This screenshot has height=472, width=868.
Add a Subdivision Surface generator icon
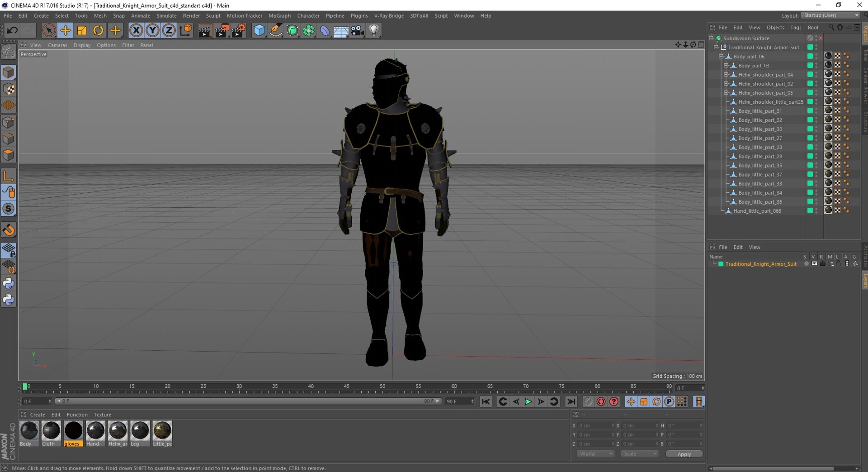click(x=292, y=30)
